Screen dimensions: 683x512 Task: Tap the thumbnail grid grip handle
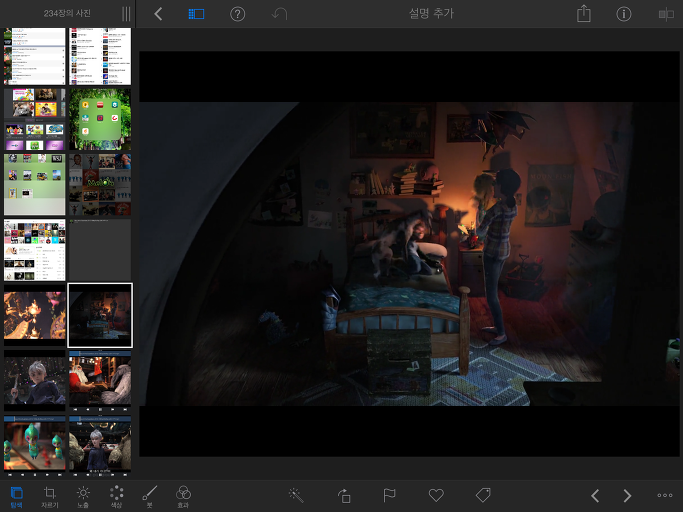coord(126,14)
